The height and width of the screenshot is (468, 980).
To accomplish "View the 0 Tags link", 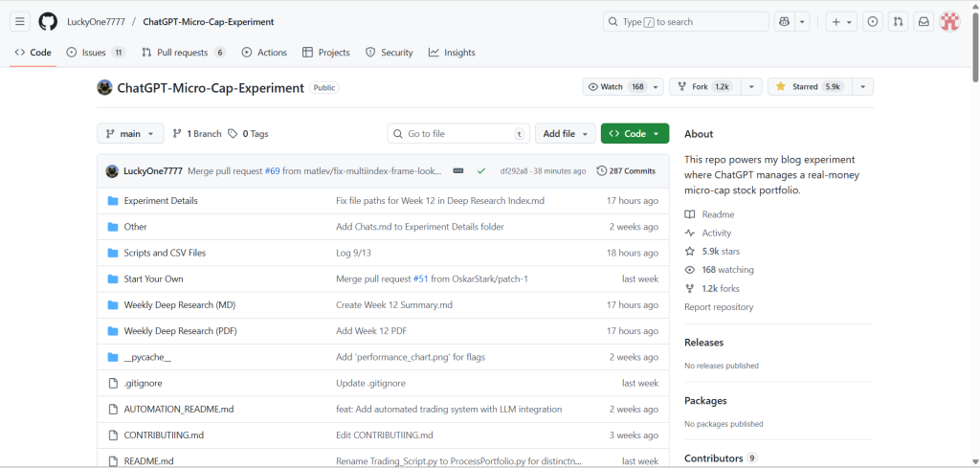I will point(248,134).
